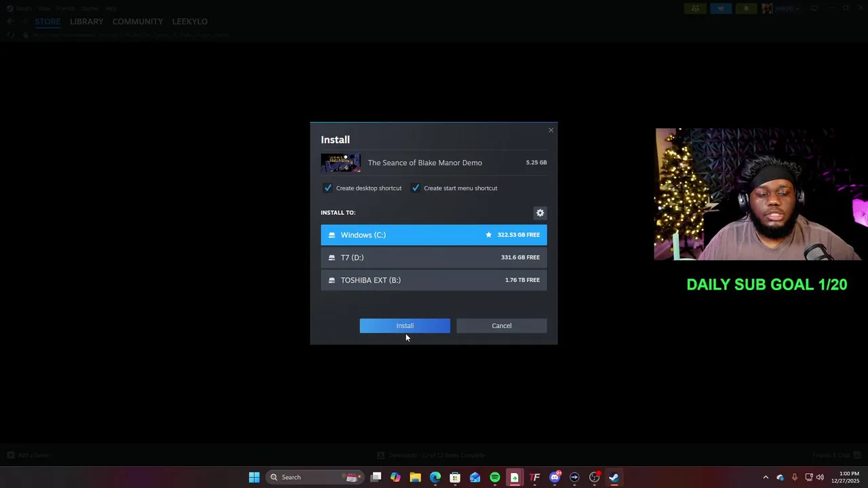868x488 pixels.
Task: Open Task View from the taskbar
Action: click(x=376, y=477)
